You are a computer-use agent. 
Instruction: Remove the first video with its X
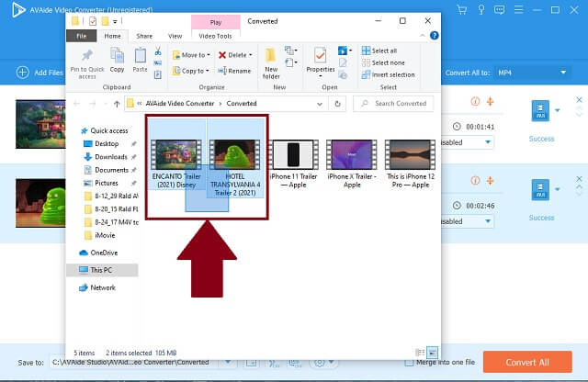point(580,100)
